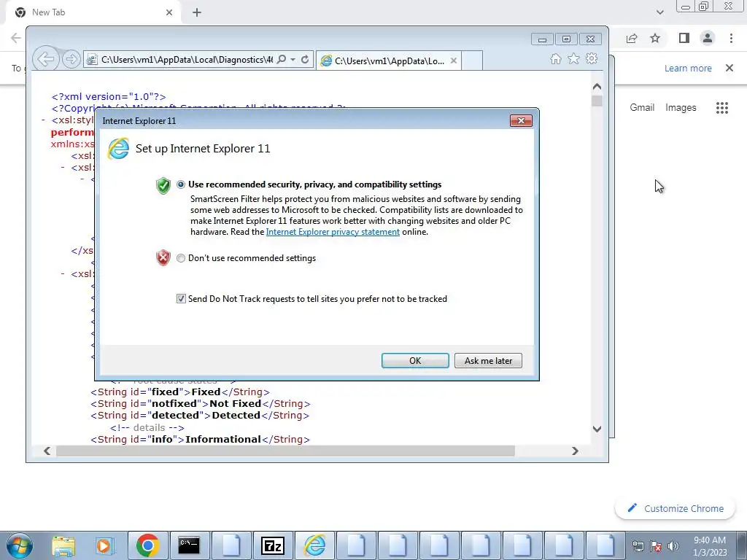Click the Ask me later button
The image size is (747, 560).
click(488, 360)
